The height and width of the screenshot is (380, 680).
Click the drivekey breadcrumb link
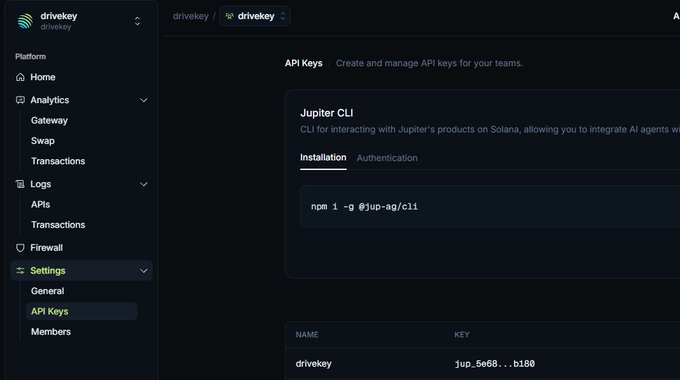[191, 16]
